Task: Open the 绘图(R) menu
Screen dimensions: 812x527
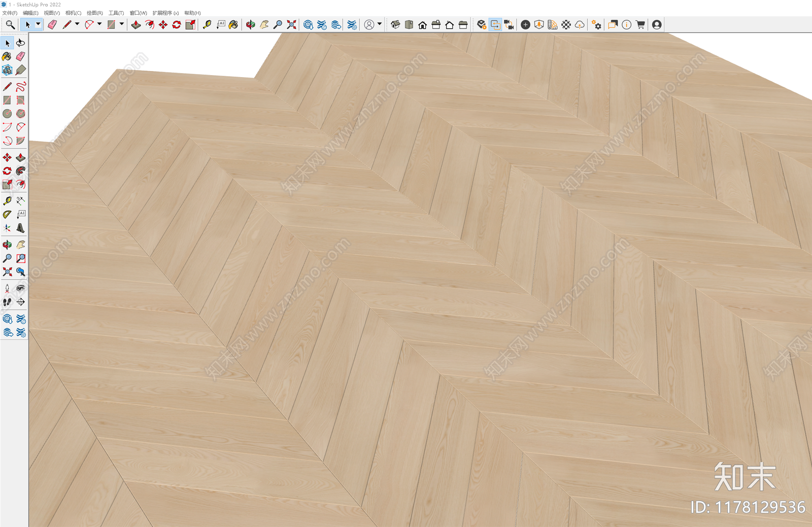Action: click(94, 13)
